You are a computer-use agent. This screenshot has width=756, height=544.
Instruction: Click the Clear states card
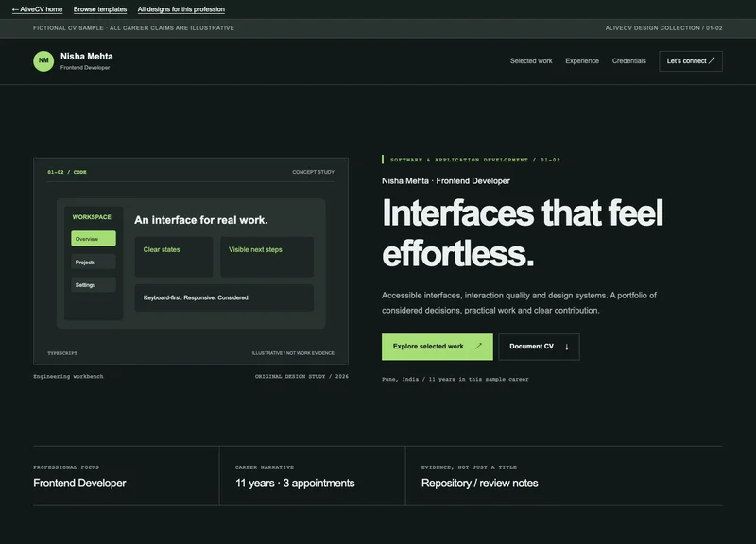(x=174, y=257)
